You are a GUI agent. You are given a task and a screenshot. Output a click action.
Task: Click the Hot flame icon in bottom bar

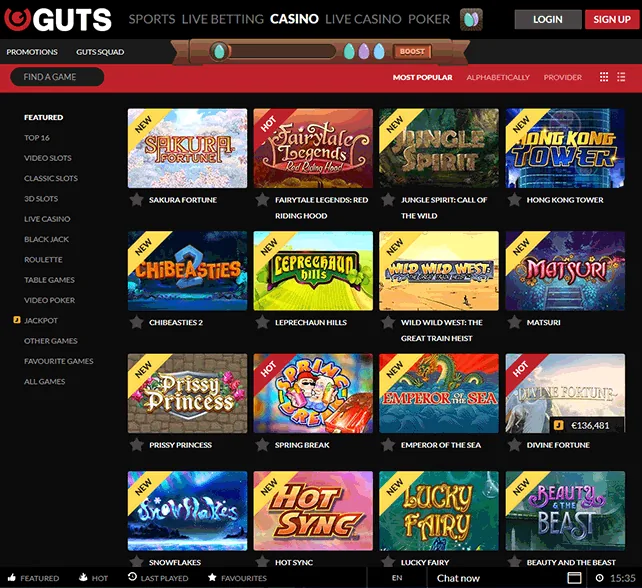click(82, 578)
